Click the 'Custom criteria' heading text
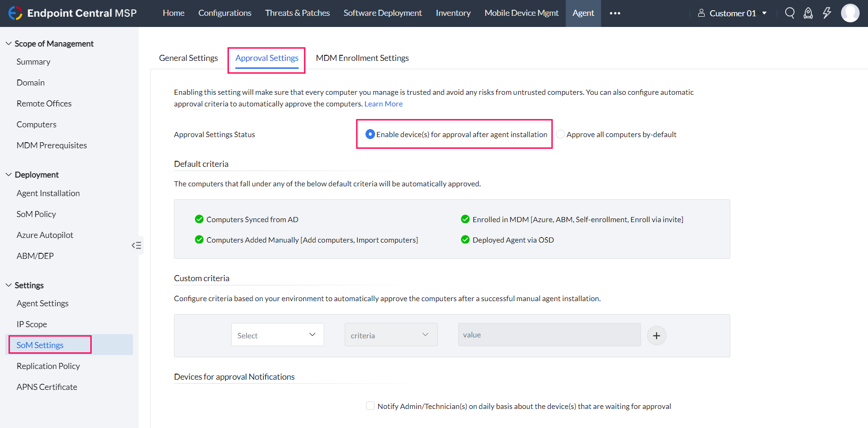Image resolution: width=868 pixels, height=428 pixels. pyautogui.click(x=201, y=278)
